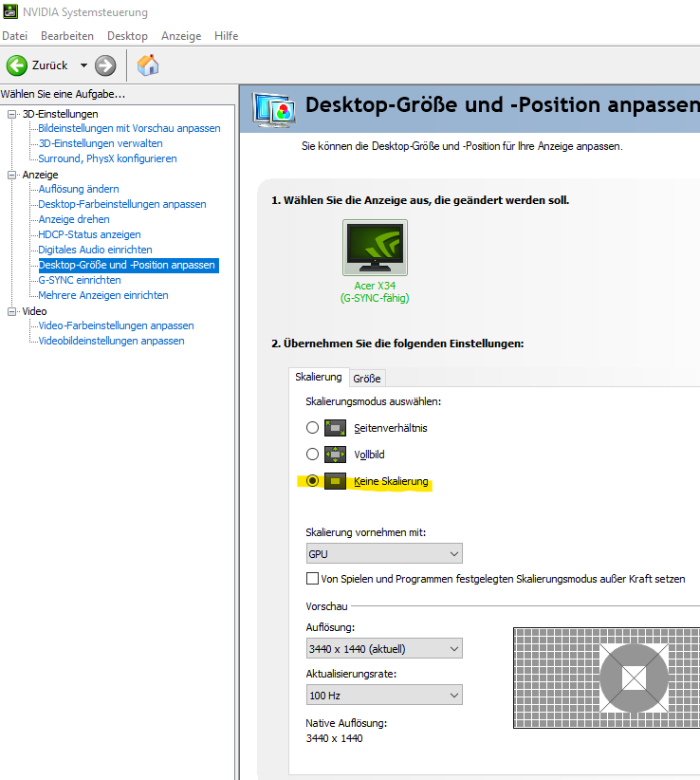Click the 3D-Einstellungen category label
This screenshot has height=780, width=700.
click(60, 115)
